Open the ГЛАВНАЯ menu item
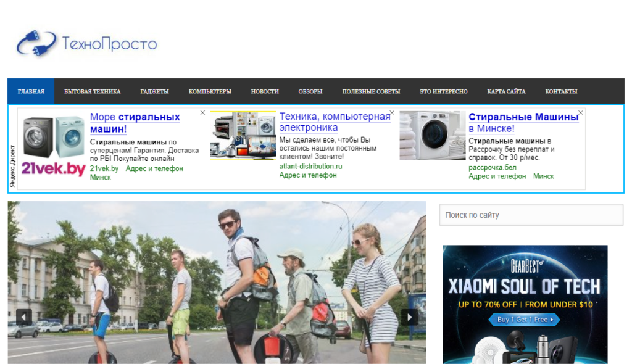The width and height of the screenshot is (632, 364). pyautogui.click(x=31, y=91)
